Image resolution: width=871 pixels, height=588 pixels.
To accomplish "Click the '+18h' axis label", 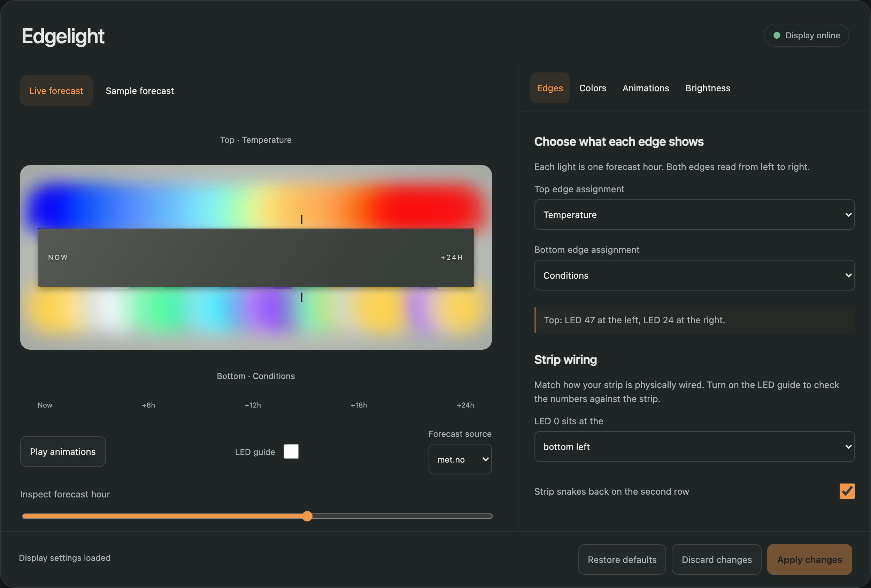I will coord(359,405).
